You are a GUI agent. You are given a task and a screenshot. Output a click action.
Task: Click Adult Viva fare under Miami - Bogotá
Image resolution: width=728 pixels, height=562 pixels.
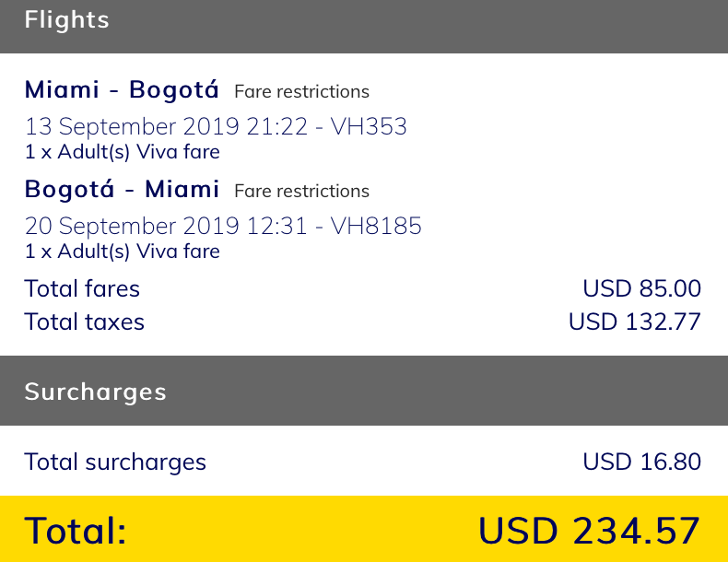(x=122, y=151)
